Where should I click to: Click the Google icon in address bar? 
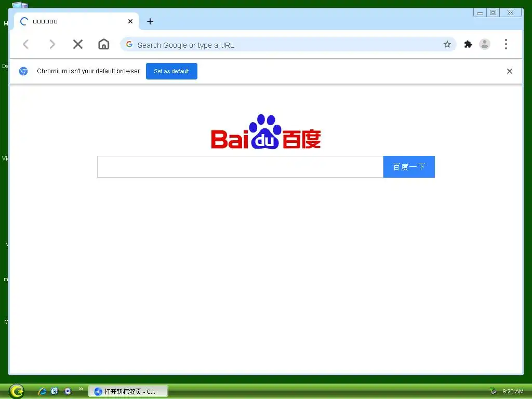coord(129,45)
